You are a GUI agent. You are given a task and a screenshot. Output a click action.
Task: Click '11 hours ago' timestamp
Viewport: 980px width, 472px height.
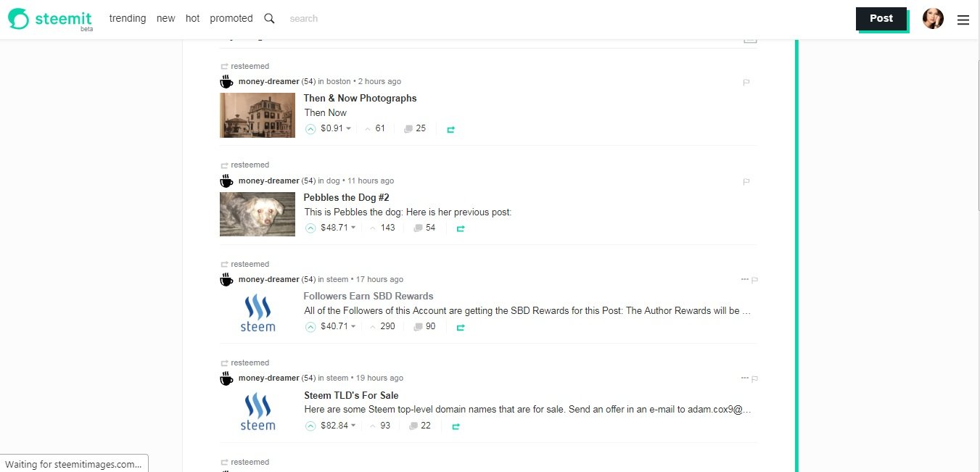pos(371,181)
